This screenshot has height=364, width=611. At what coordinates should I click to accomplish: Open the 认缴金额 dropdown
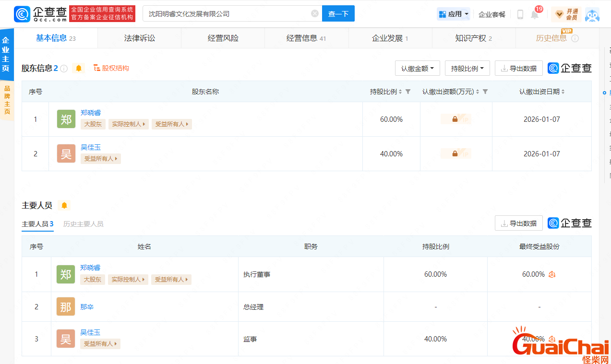(417, 69)
